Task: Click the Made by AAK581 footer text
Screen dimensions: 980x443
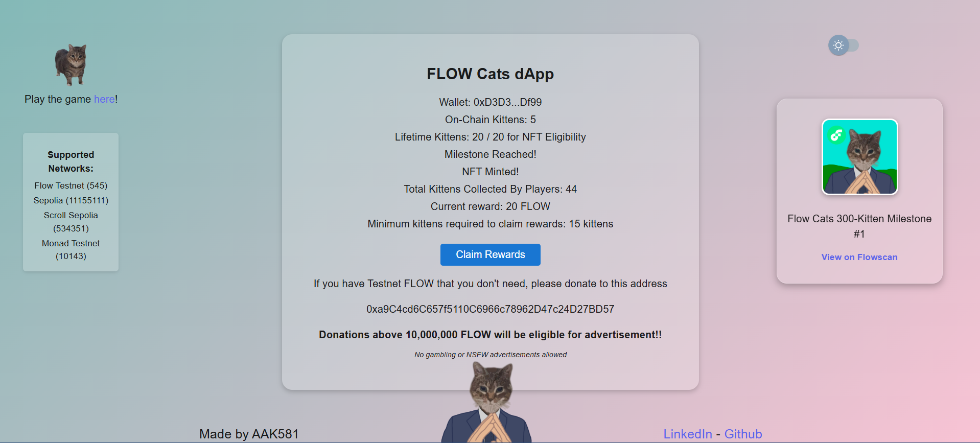Action: [249, 434]
